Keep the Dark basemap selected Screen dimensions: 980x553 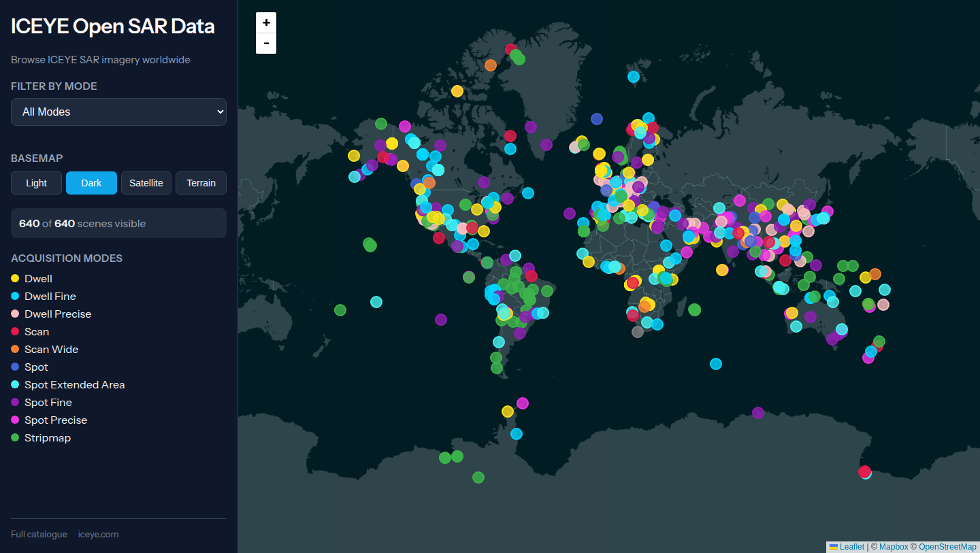(x=91, y=183)
